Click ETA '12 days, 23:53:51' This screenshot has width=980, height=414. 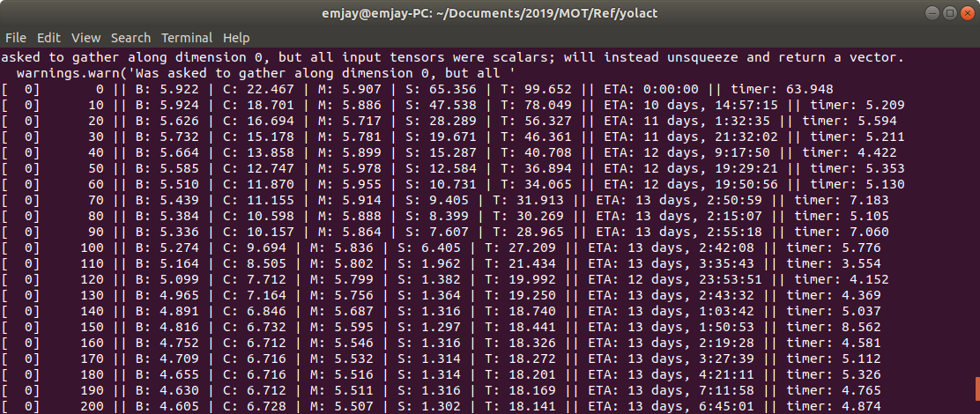pyautogui.click(x=695, y=280)
